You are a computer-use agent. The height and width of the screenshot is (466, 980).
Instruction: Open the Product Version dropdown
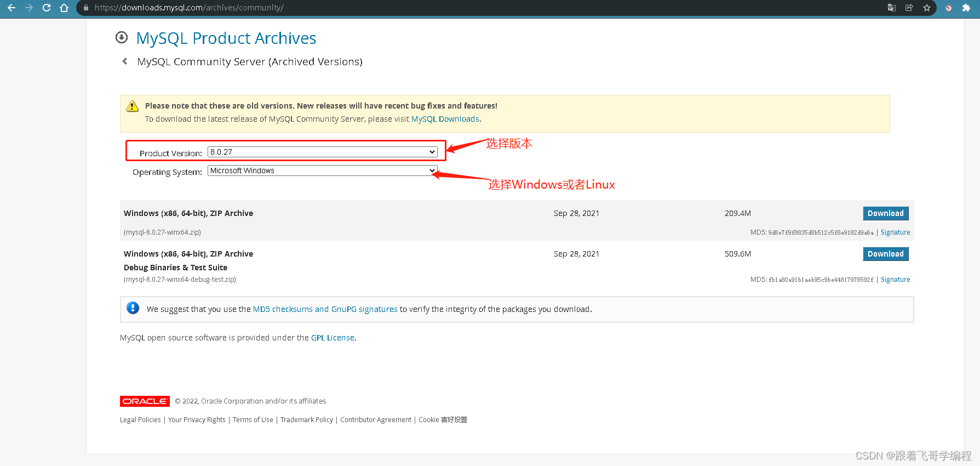click(x=323, y=152)
